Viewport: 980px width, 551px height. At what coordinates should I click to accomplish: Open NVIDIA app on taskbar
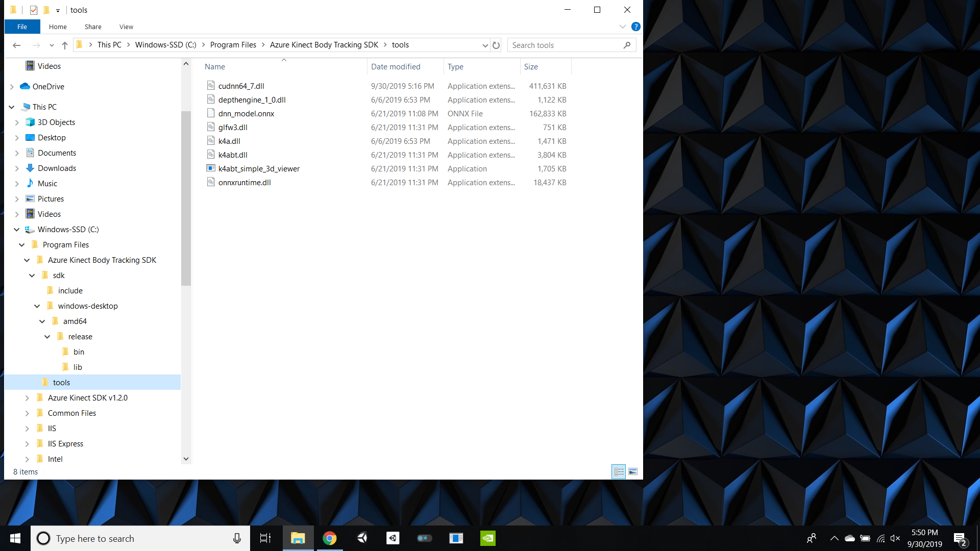(x=488, y=538)
